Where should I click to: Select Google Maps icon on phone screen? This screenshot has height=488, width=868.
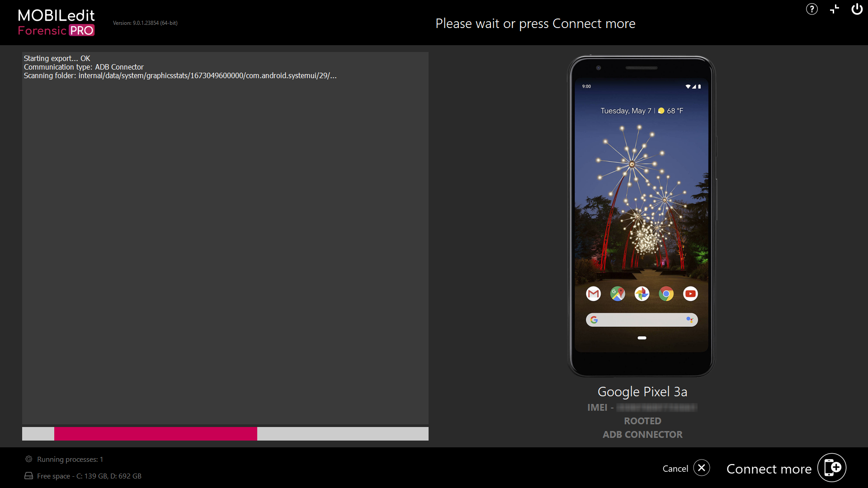[x=618, y=294]
